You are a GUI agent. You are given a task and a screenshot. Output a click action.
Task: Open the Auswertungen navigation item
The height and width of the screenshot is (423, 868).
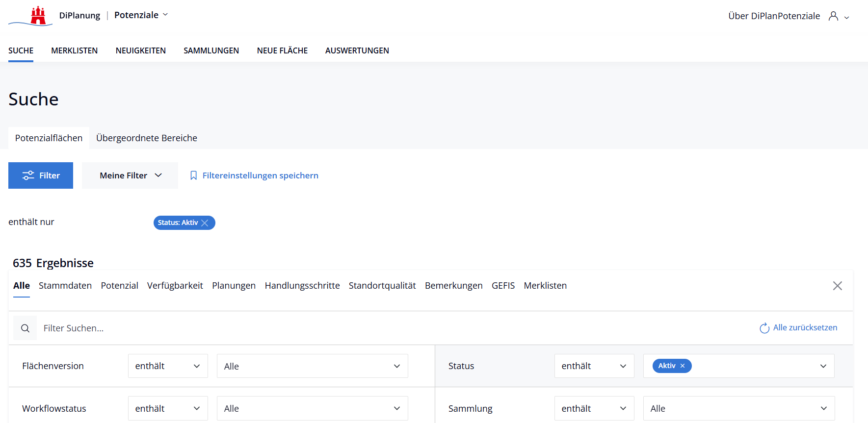click(x=357, y=50)
